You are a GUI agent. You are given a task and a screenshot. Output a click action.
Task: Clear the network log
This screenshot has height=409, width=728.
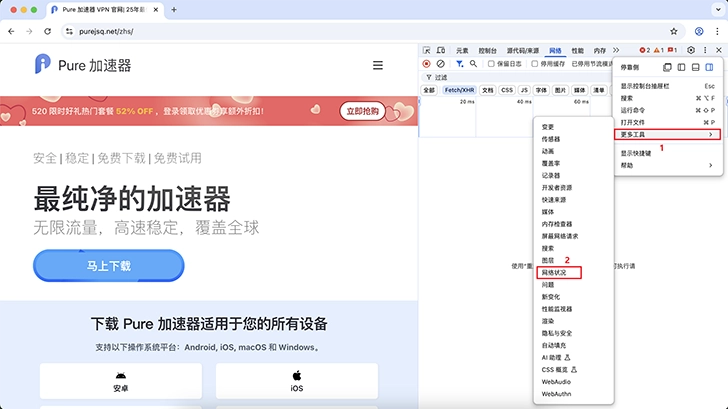441,64
